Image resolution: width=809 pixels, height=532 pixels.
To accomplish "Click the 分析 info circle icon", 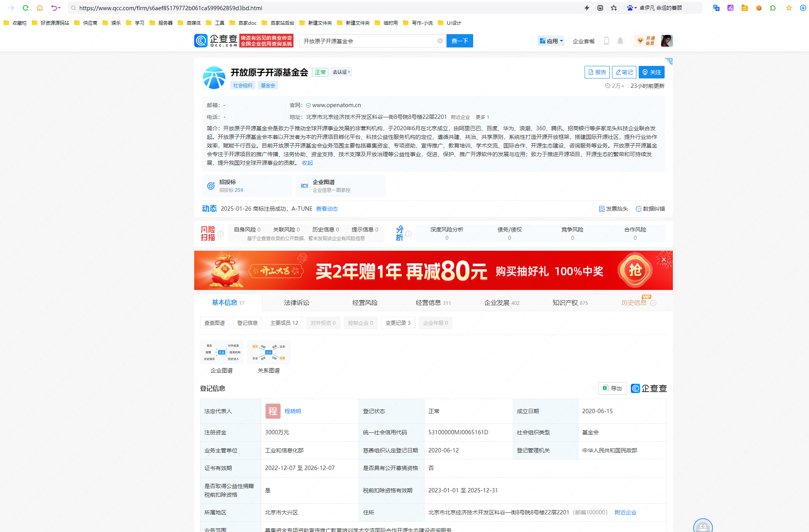I will tap(408, 234).
